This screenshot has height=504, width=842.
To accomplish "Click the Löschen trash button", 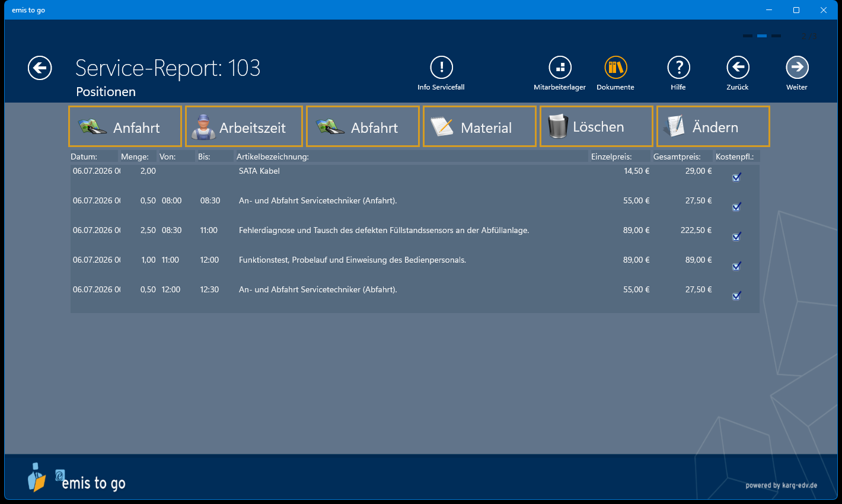I will click(597, 126).
